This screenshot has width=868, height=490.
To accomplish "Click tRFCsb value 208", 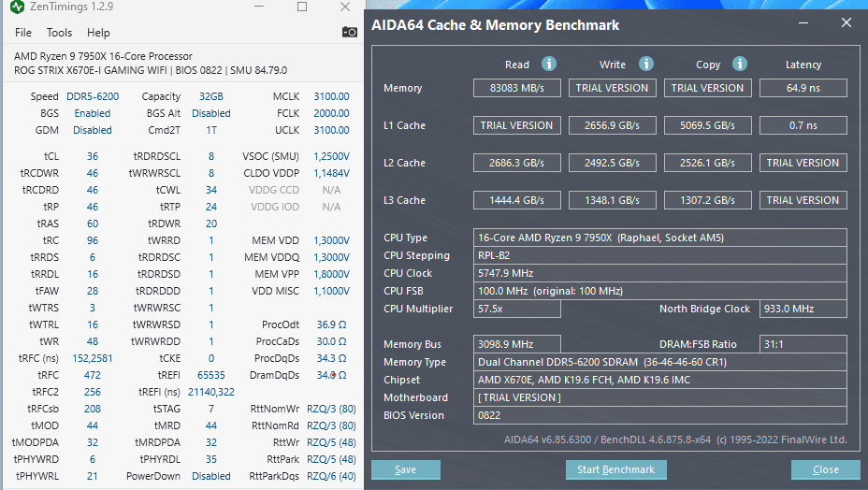I will click(x=93, y=409).
